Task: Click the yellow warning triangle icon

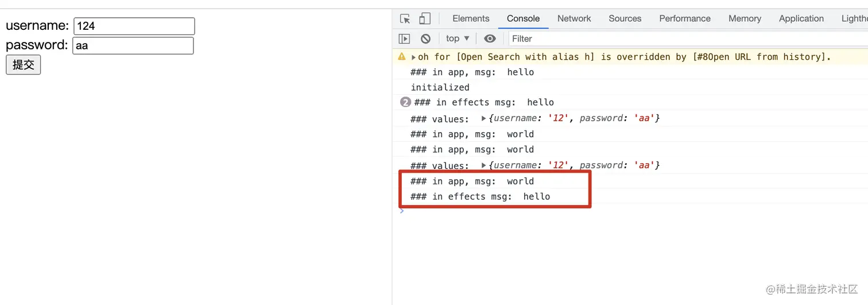Action: [x=402, y=57]
